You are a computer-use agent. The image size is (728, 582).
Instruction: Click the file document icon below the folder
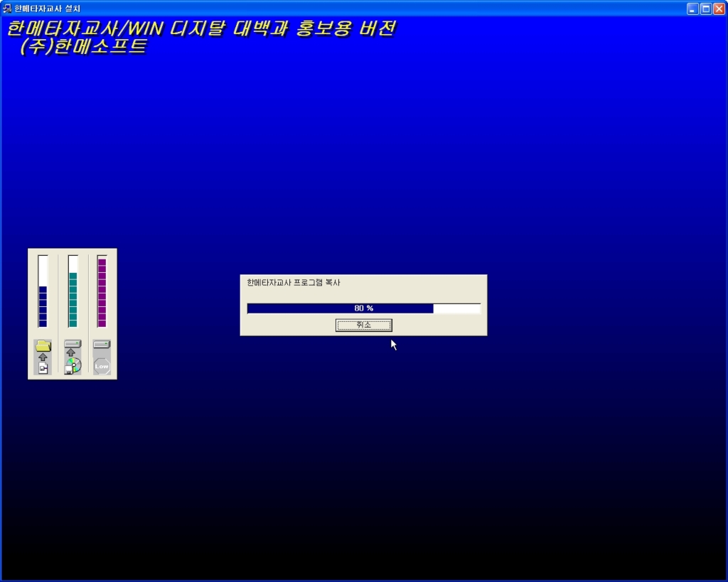pos(43,369)
